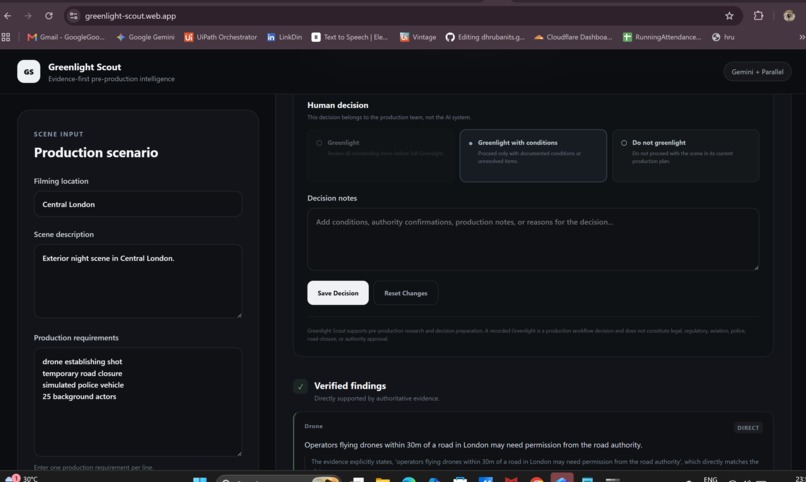Open the GitHub Editing dhrubanits bookmark
This screenshot has width=806, height=482.
click(485, 37)
